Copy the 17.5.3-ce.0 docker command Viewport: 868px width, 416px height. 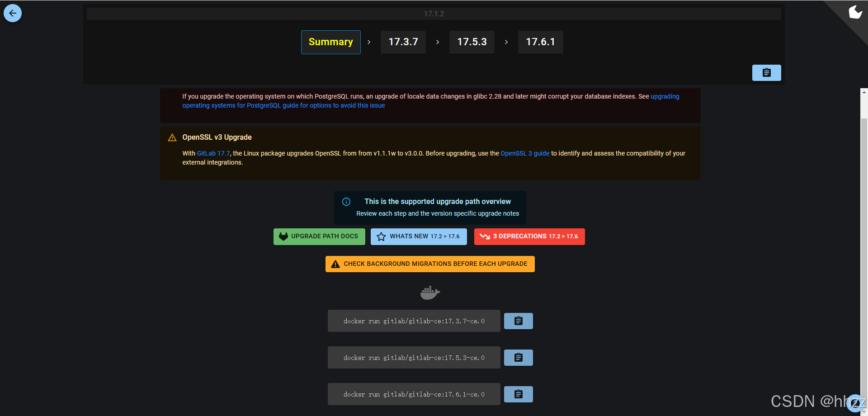pos(519,358)
